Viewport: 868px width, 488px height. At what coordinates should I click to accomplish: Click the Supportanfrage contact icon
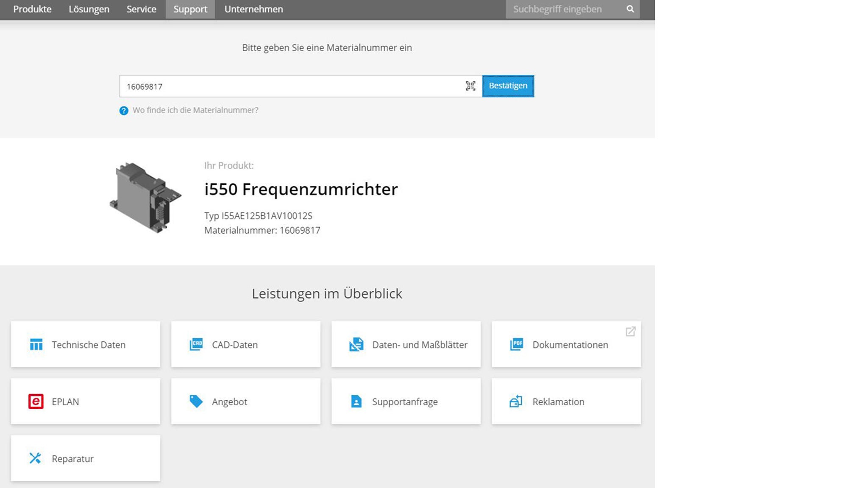coord(356,401)
